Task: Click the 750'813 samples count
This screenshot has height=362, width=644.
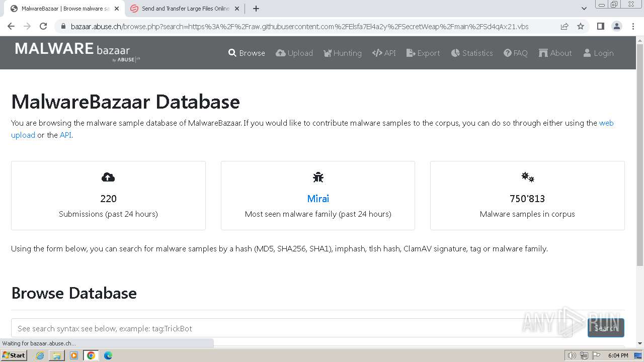Action: pos(527,199)
